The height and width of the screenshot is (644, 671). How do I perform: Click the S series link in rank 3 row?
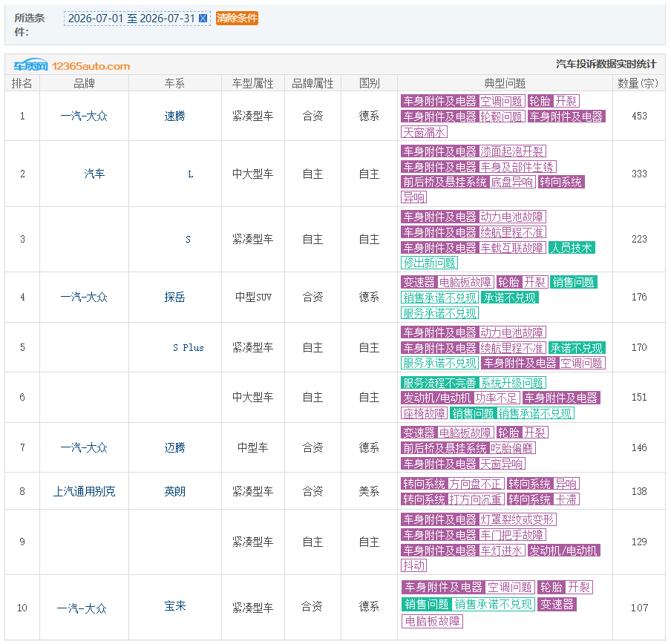click(x=188, y=240)
